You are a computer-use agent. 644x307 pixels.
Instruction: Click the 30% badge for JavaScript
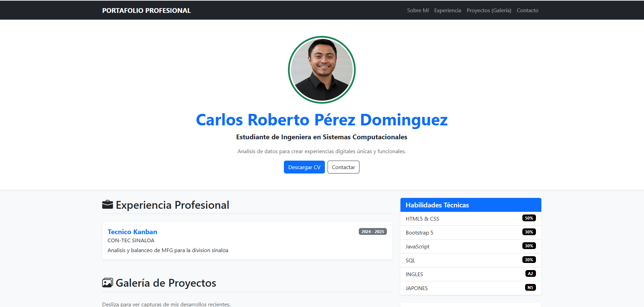click(529, 246)
